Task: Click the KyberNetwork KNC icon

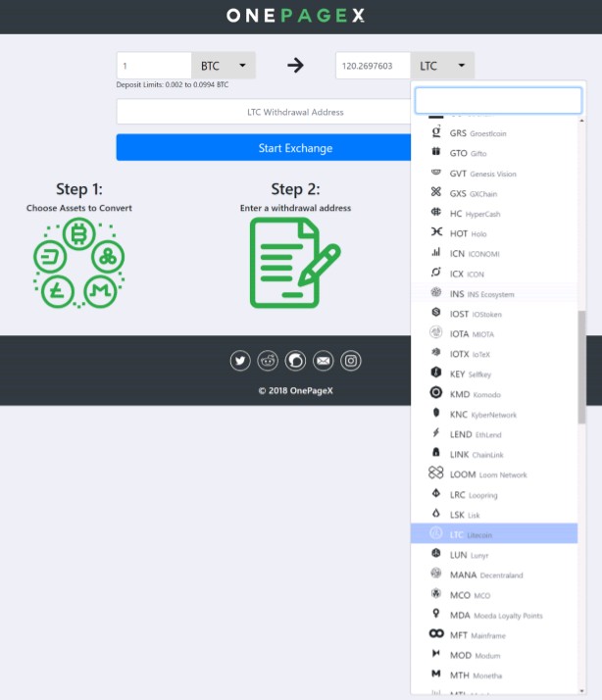Action: point(436,413)
